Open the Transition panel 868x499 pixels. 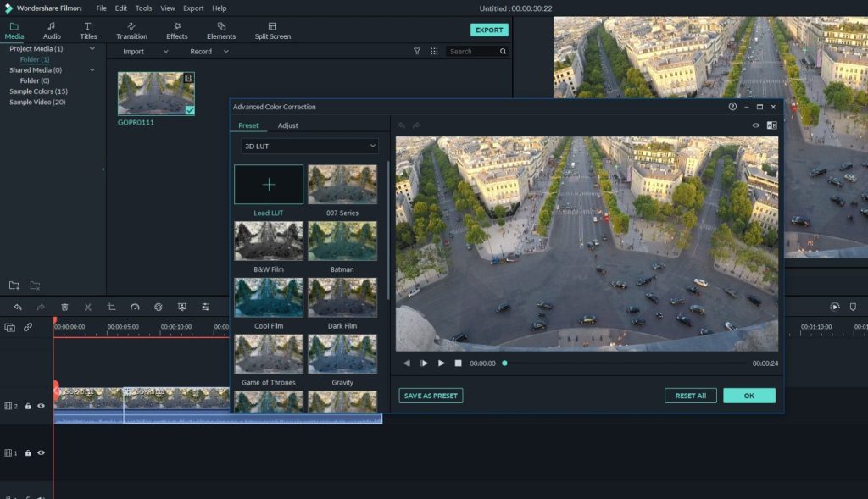tap(131, 30)
